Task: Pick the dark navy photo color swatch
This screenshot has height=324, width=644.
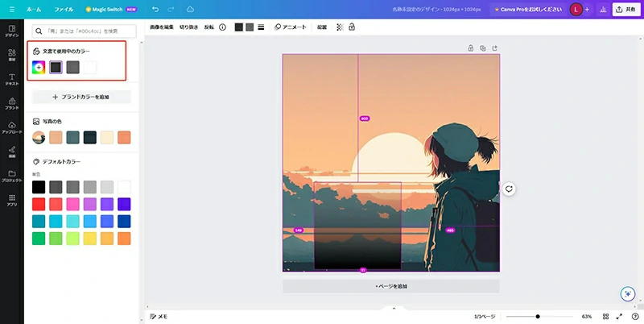Action: coord(90,137)
